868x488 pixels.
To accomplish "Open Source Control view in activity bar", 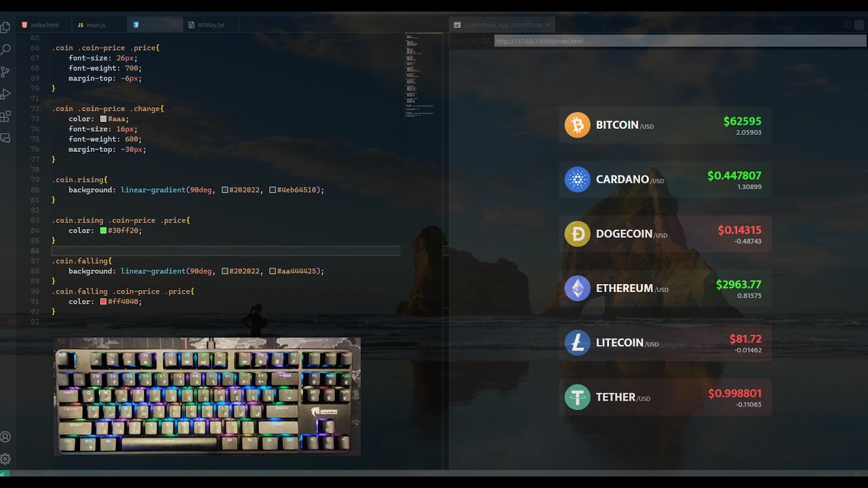I will (5, 71).
